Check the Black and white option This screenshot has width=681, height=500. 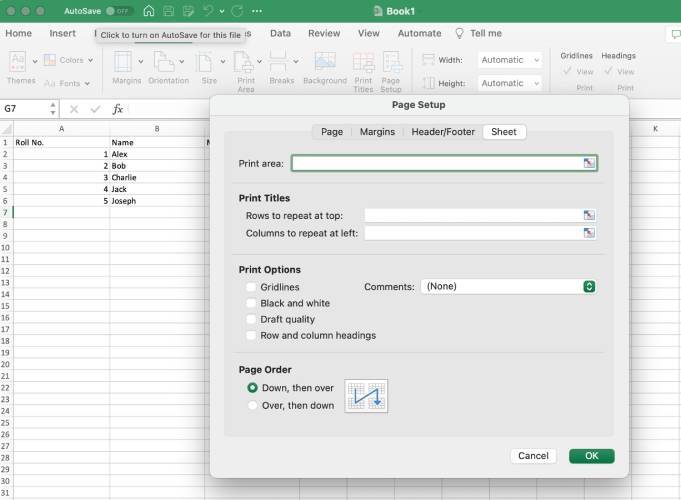[251, 303]
